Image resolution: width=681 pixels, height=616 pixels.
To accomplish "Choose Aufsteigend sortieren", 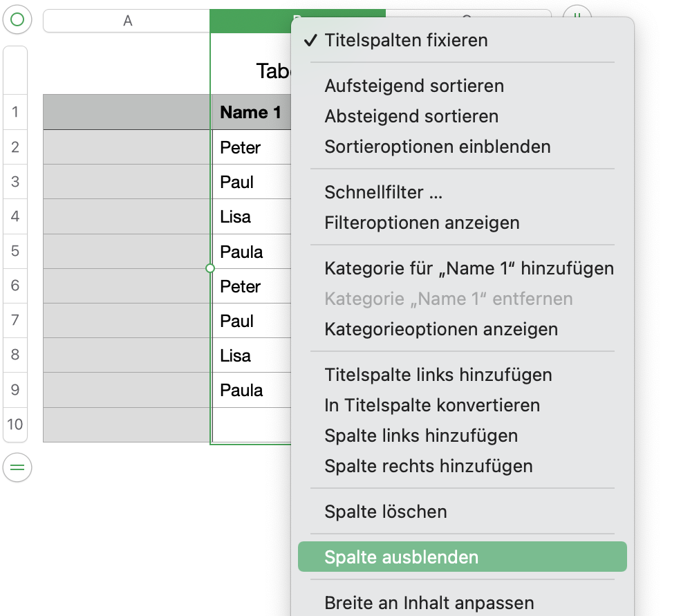I will pos(414,86).
